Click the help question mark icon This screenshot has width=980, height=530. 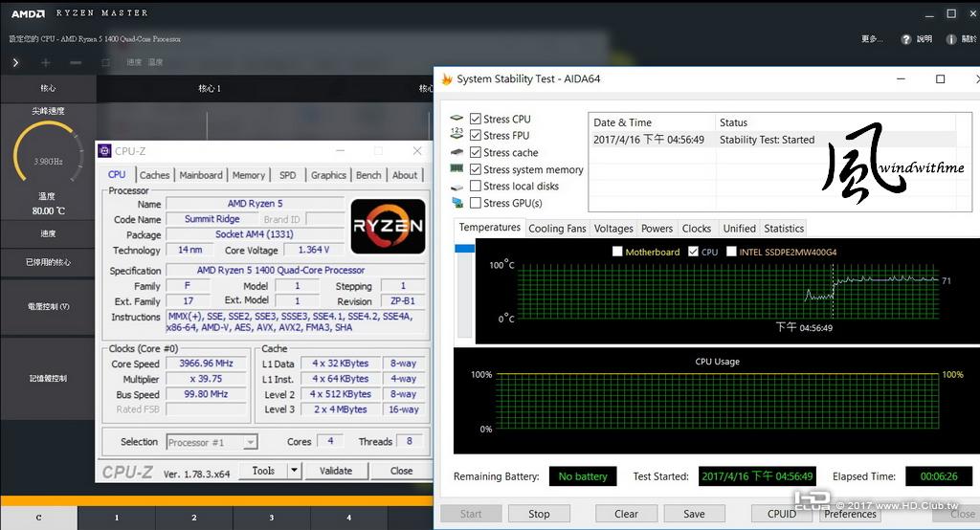click(x=905, y=39)
